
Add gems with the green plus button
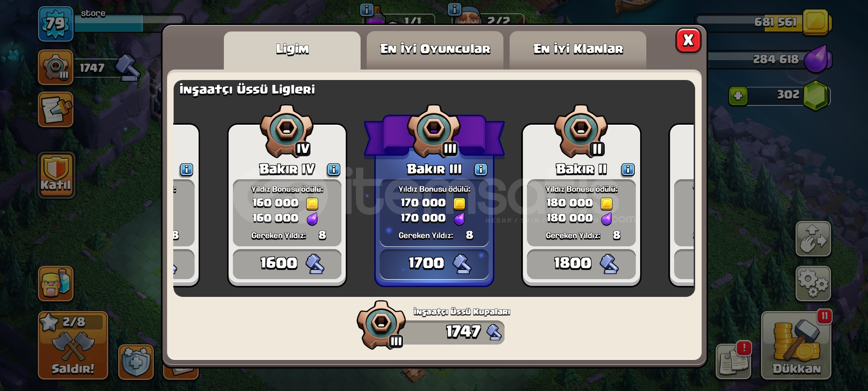coord(738,96)
